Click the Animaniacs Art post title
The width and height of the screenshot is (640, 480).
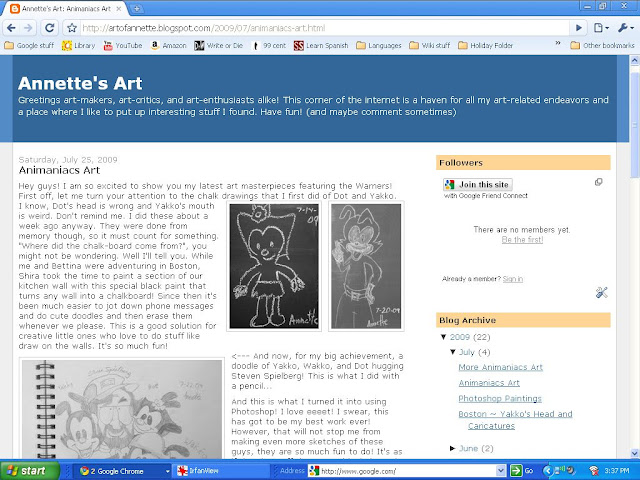pos(59,170)
